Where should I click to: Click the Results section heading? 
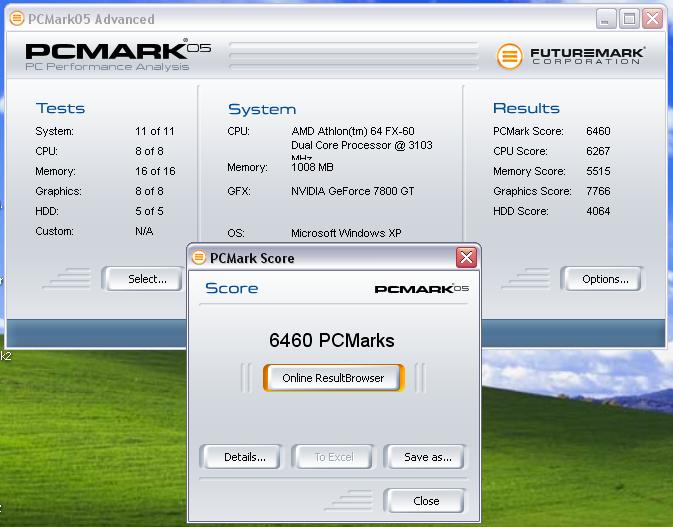pyautogui.click(x=526, y=108)
